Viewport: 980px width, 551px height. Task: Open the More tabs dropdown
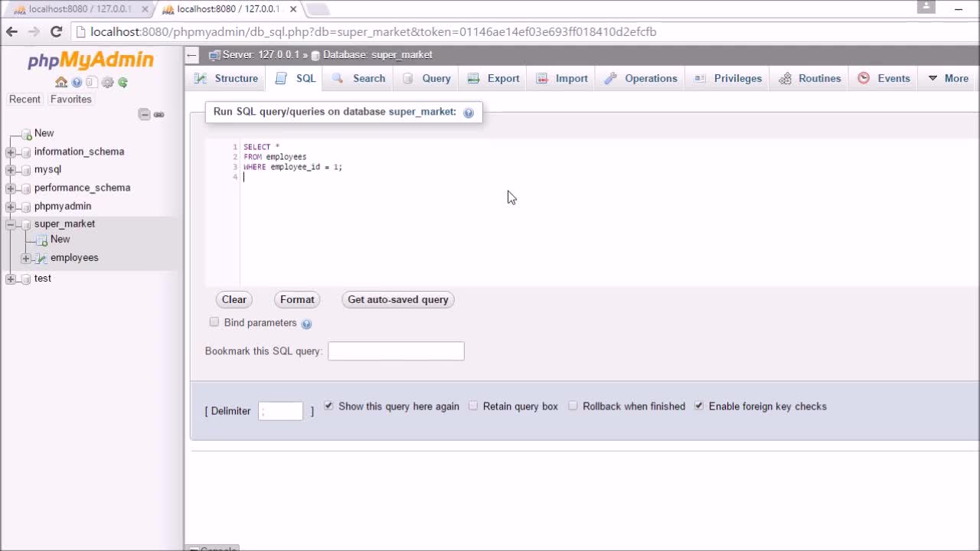point(948,78)
